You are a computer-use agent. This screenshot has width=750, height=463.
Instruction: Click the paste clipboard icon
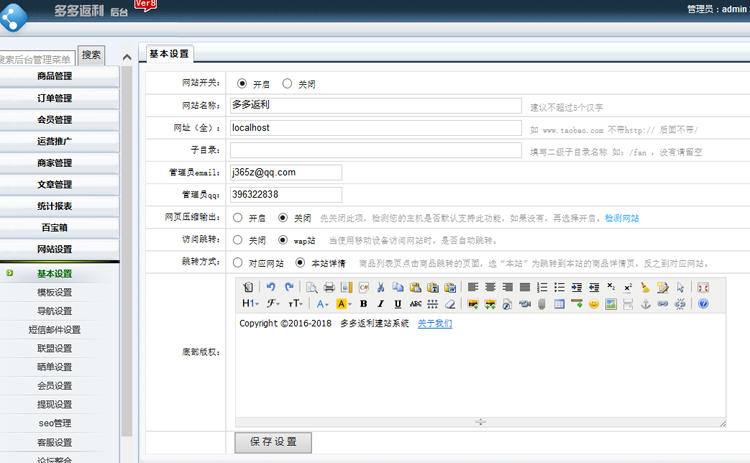415,287
